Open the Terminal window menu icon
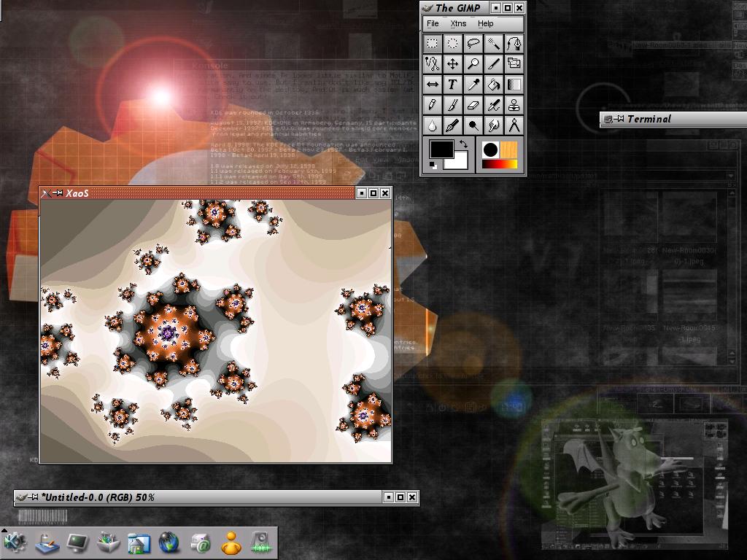This screenshot has width=747, height=560. pyautogui.click(x=608, y=119)
